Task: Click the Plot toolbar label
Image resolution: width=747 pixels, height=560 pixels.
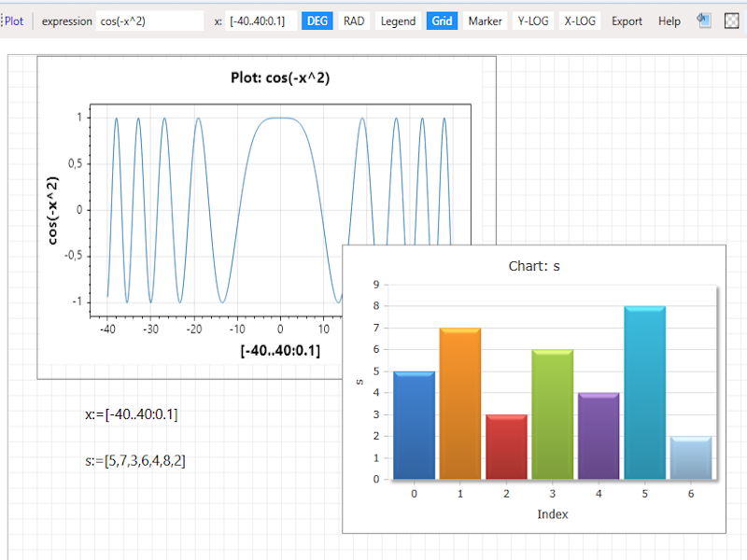Action: pos(14,21)
